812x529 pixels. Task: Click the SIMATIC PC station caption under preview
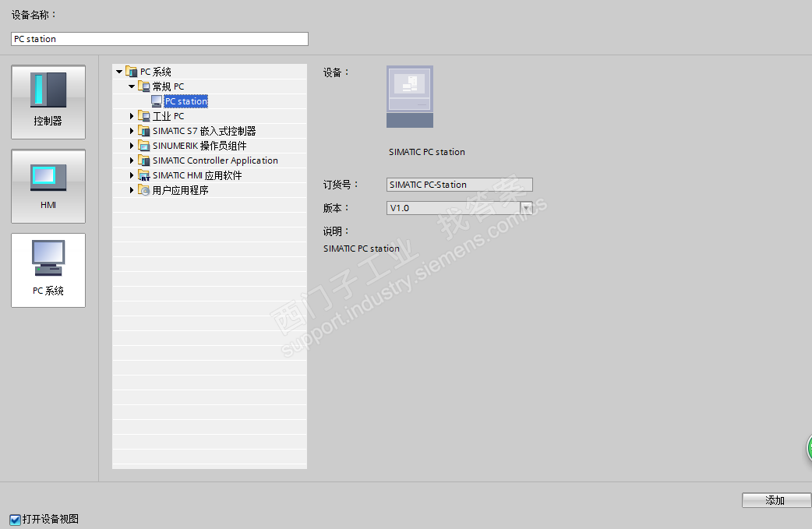[x=427, y=152]
